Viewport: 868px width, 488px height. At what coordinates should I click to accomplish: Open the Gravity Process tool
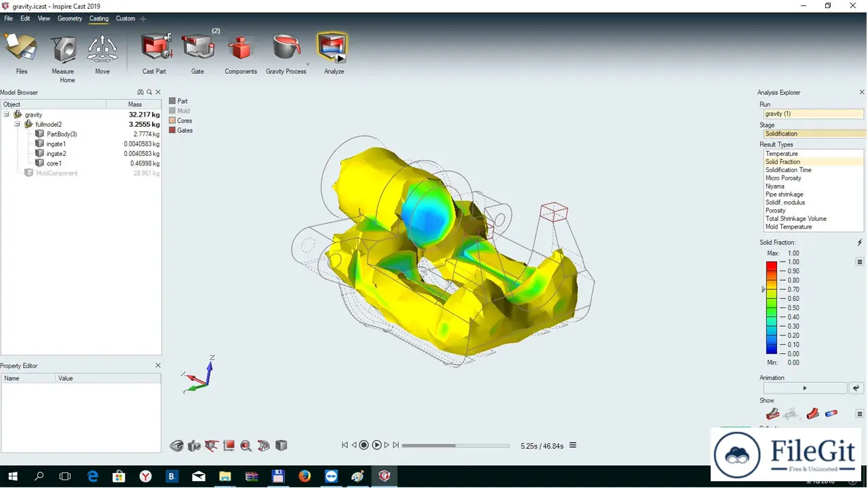[286, 47]
